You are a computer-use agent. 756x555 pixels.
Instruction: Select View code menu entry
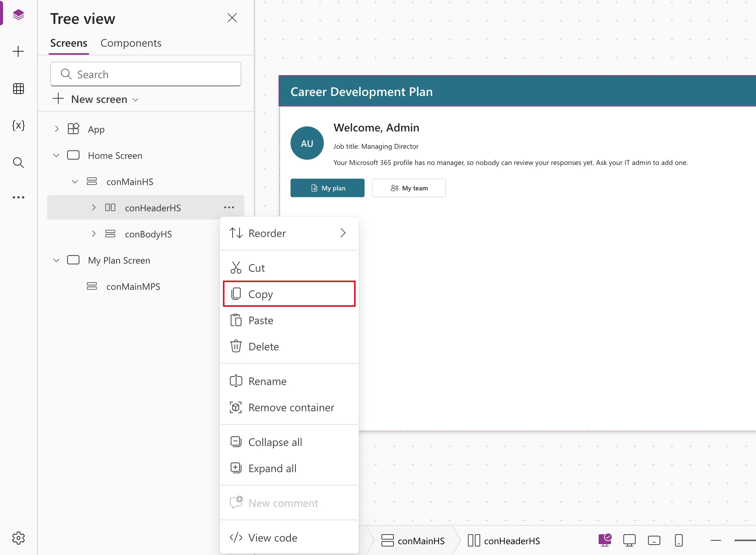point(289,538)
